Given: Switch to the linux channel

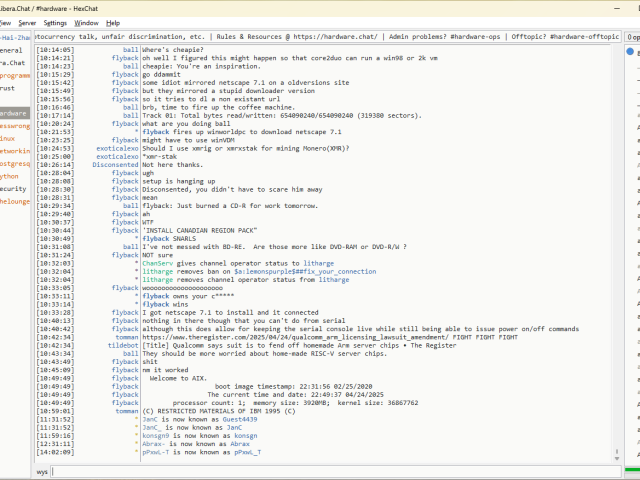Looking at the screenshot, I should click(x=9, y=138).
